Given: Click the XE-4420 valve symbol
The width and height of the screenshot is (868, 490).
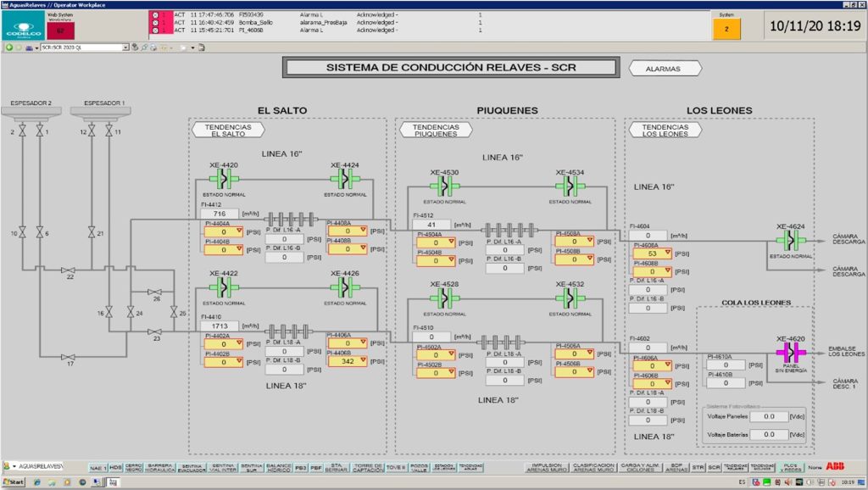Looking at the screenshot, I should tap(224, 178).
